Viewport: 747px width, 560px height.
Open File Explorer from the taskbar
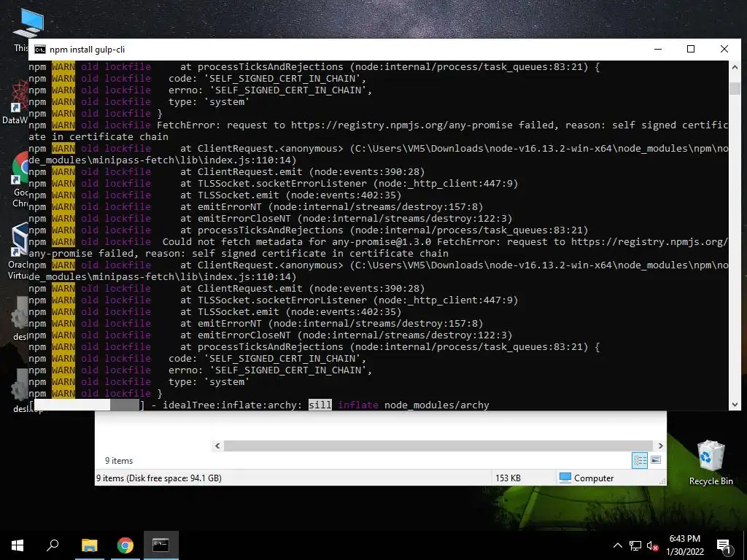[x=89, y=545]
